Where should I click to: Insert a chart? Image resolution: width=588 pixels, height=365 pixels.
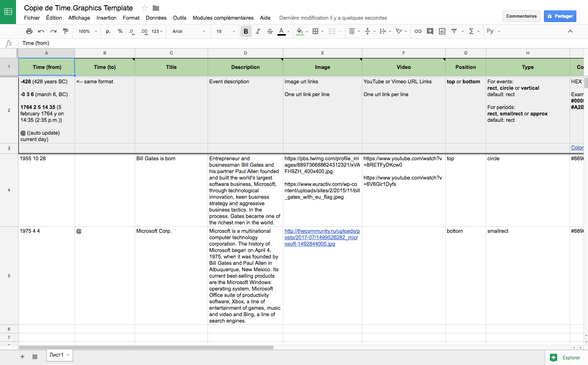coord(442,31)
